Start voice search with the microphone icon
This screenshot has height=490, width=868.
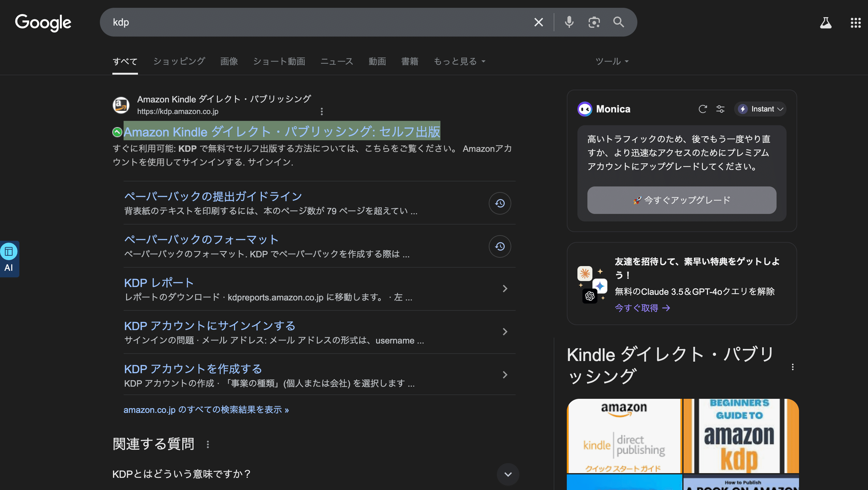click(569, 22)
